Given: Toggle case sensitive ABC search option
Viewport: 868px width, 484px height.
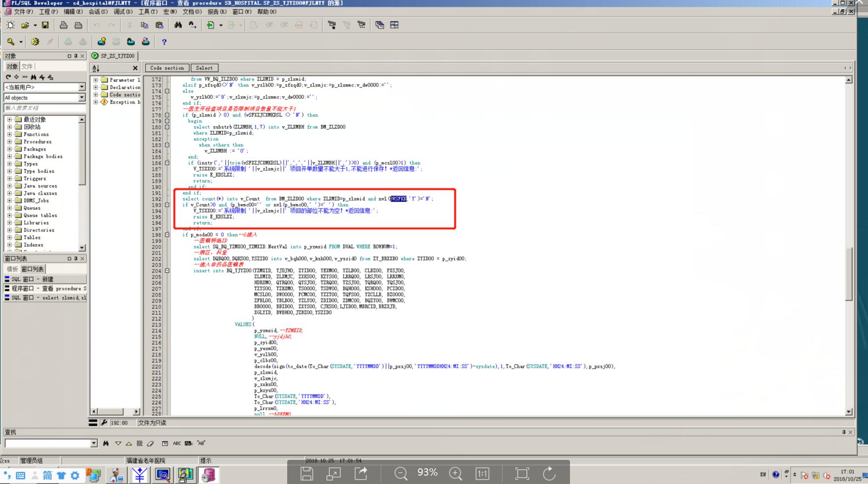Looking at the screenshot, I should pos(177,443).
